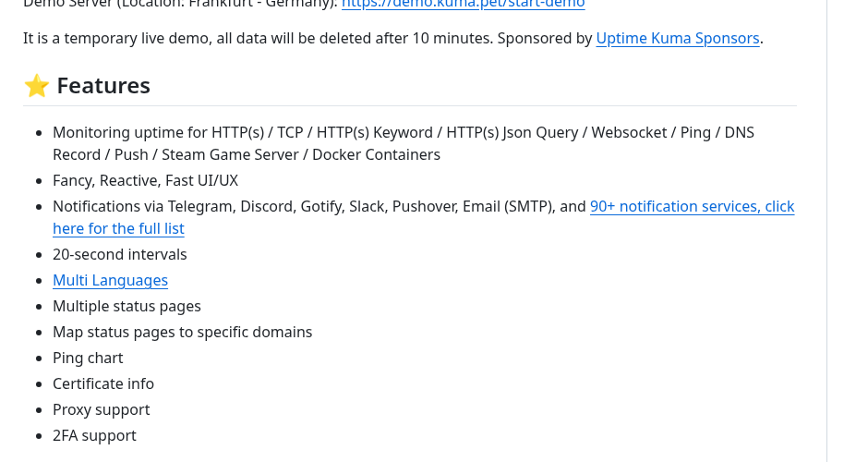Screen dimensions: 868x462
Task: Click the 'Demo Server' location text
Action: click(180, 4)
